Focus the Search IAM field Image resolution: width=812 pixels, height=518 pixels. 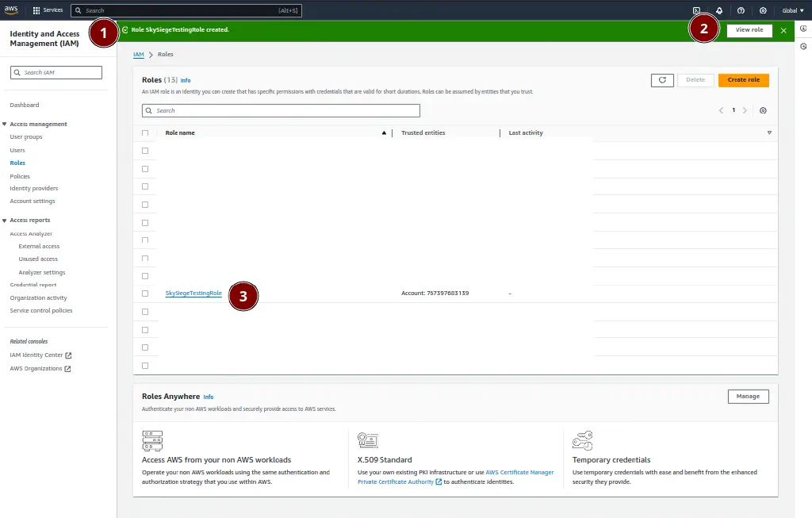click(56, 72)
